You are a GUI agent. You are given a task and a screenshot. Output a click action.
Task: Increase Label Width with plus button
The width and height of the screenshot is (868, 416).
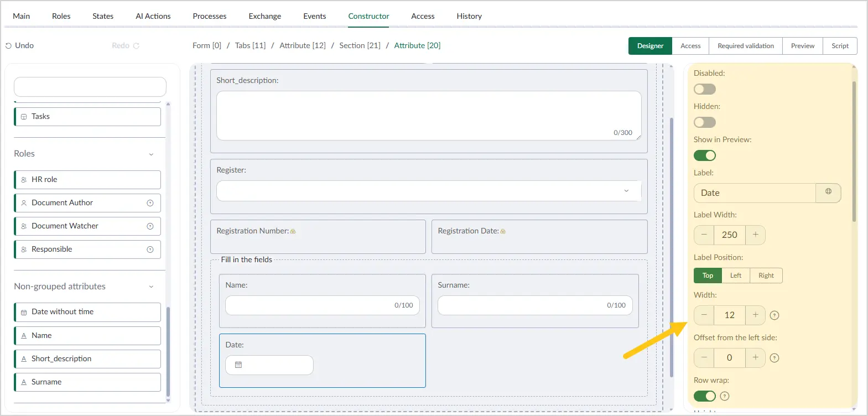point(755,235)
